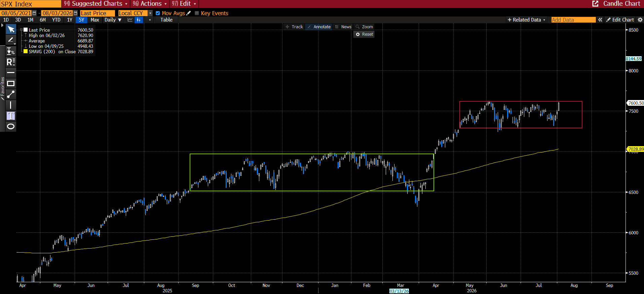Screen dimensions: 644x294
Task: Pop out the Candle Chart window
Action: pos(595,4)
